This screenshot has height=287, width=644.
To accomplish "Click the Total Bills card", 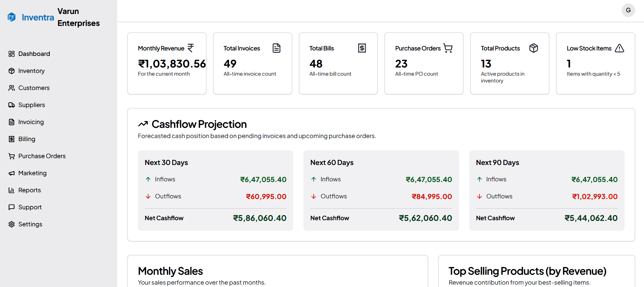I will (x=338, y=63).
